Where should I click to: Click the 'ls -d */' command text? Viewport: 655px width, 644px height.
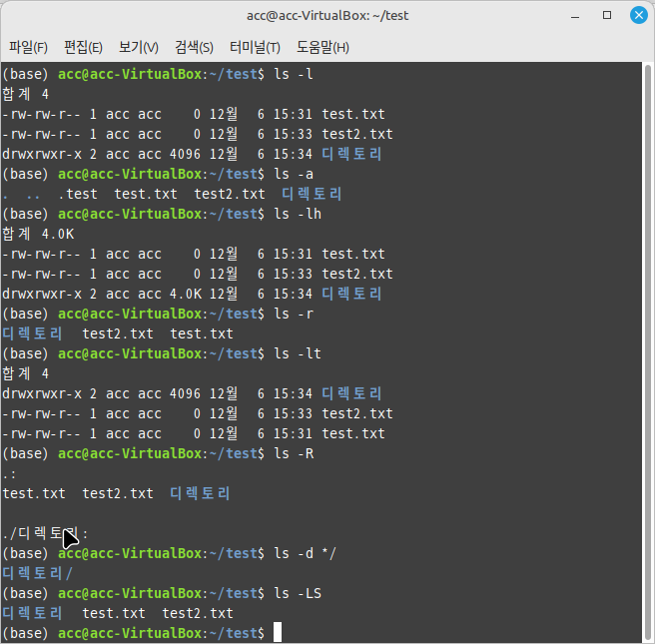tap(306, 553)
